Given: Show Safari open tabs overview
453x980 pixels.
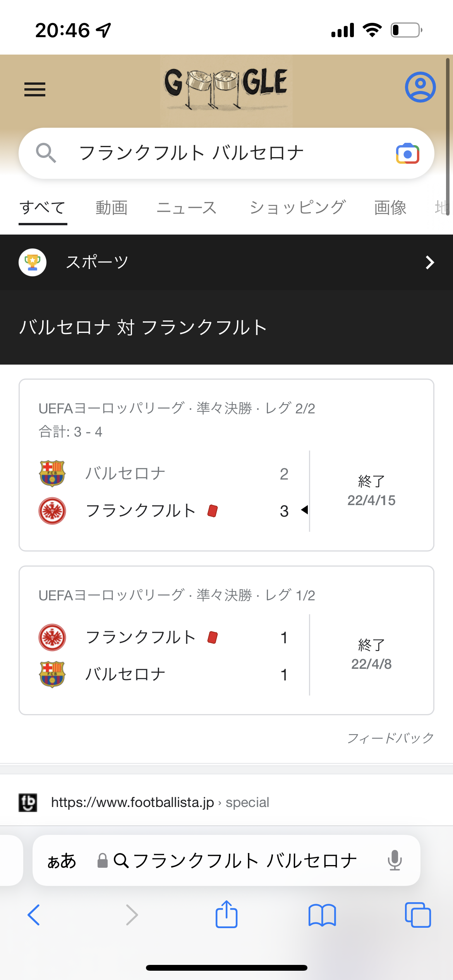Looking at the screenshot, I should 417,915.
